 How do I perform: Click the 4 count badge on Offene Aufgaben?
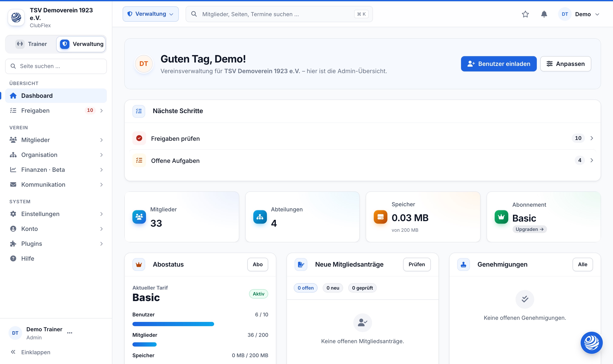pos(580,160)
